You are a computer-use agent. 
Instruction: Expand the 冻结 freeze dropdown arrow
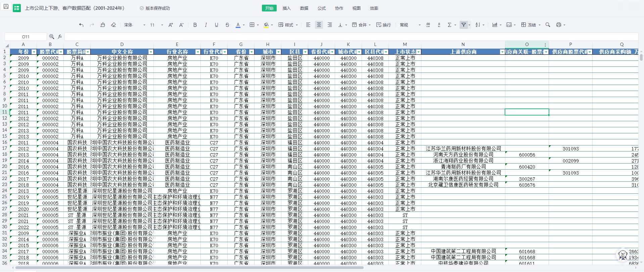coord(540,25)
